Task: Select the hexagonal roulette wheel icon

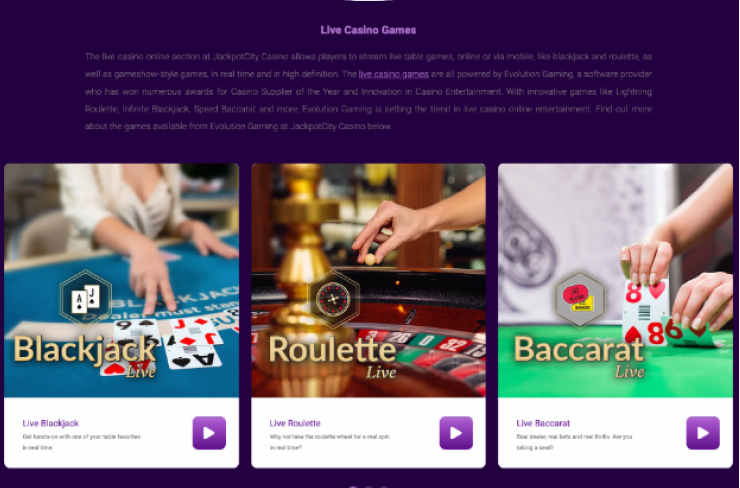Action: (x=333, y=299)
